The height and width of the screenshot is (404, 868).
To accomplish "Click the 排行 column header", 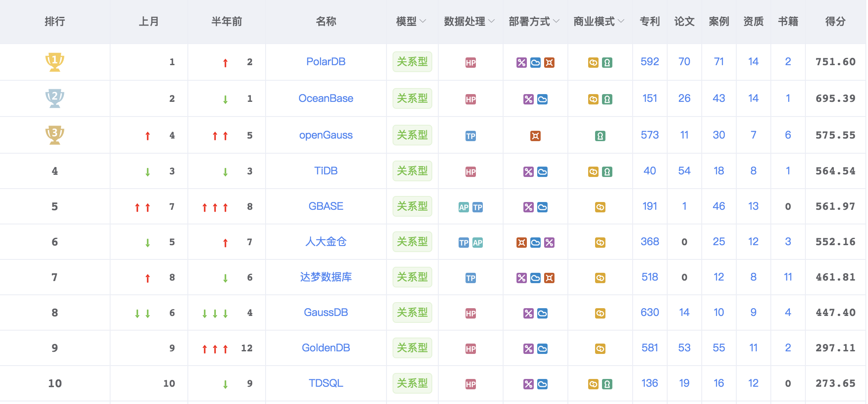I will 55,22.
